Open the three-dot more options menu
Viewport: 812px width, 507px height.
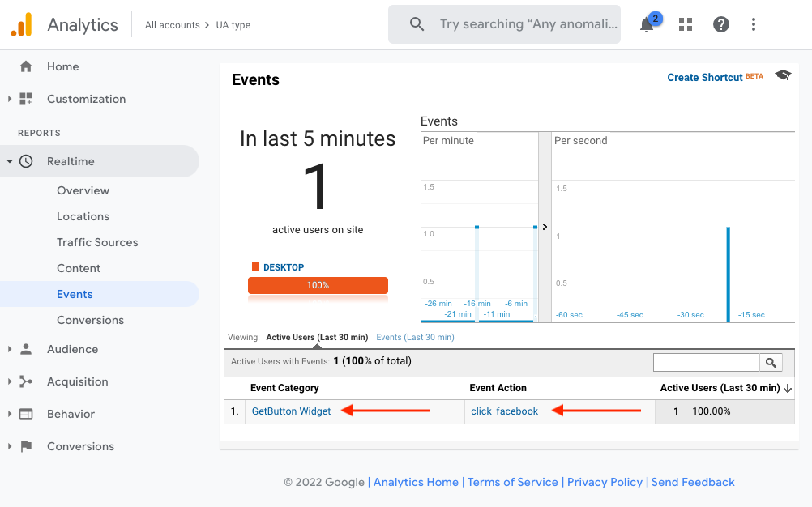[754, 24]
